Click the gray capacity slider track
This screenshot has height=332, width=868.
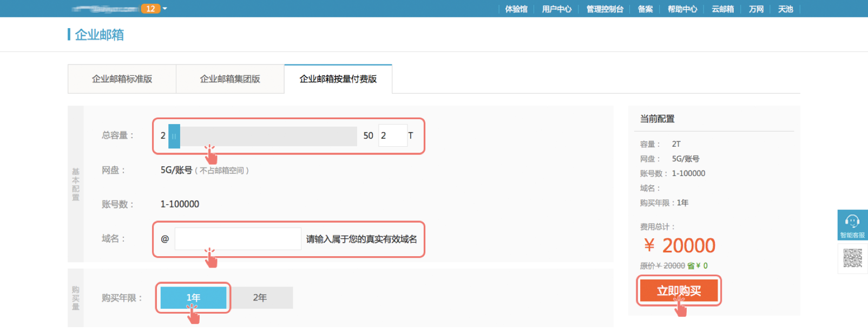(268, 136)
